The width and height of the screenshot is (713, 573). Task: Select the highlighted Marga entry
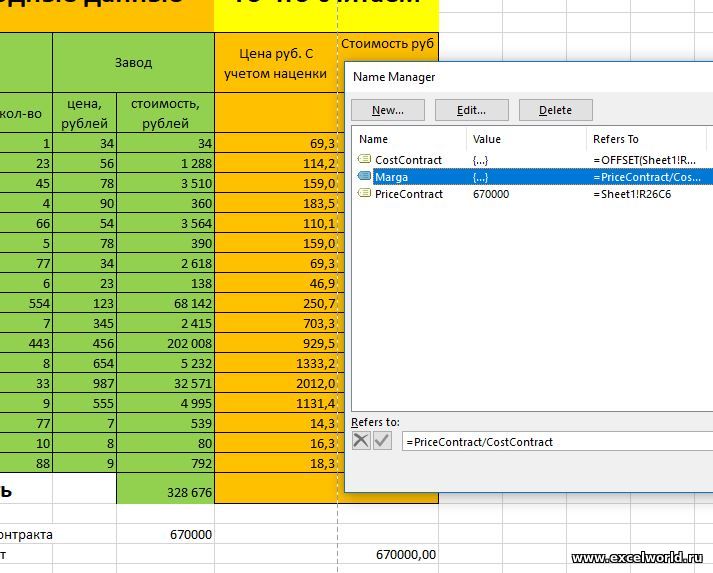tap(392, 177)
